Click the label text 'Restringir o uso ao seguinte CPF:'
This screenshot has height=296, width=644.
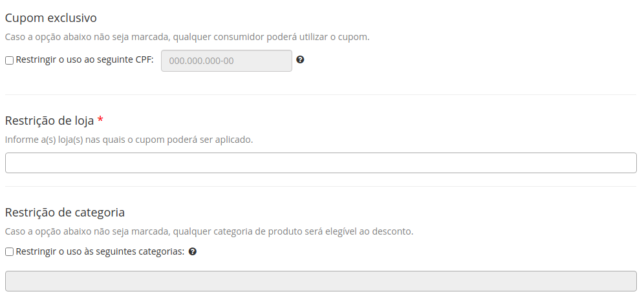point(85,60)
